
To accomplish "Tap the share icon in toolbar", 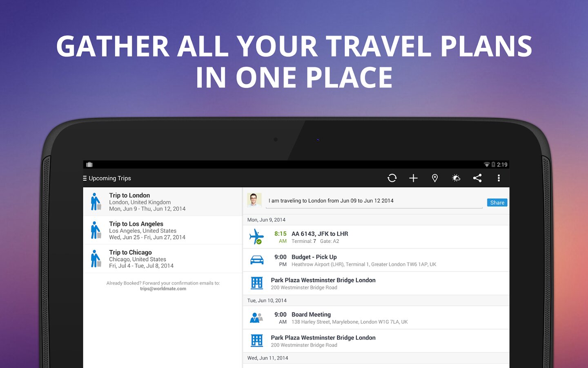I will pyautogui.click(x=477, y=178).
